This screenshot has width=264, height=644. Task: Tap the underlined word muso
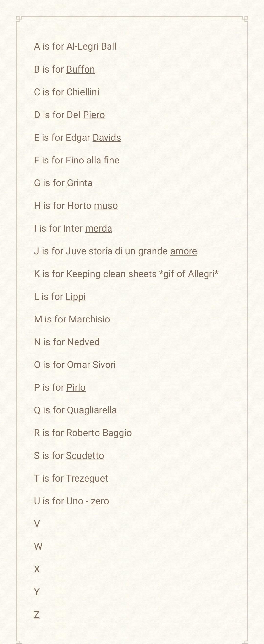click(106, 206)
